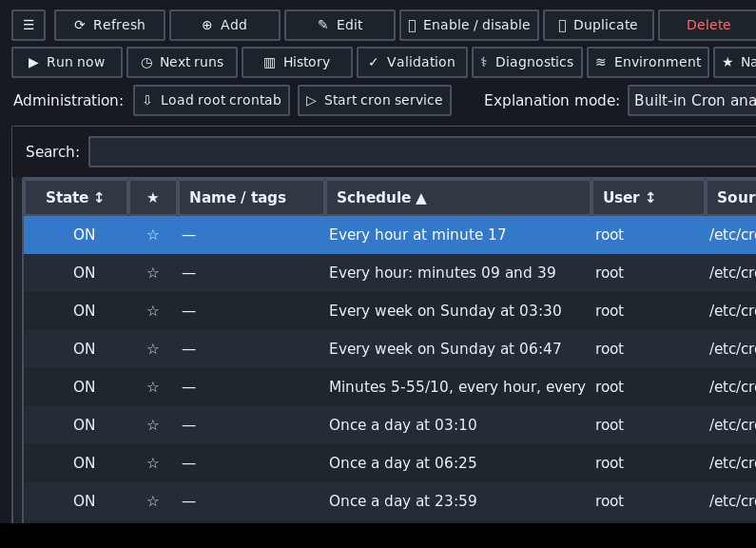Open Diagnostics
Image resolution: width=756 pixels, height=548 pixels.
[528, 62]
